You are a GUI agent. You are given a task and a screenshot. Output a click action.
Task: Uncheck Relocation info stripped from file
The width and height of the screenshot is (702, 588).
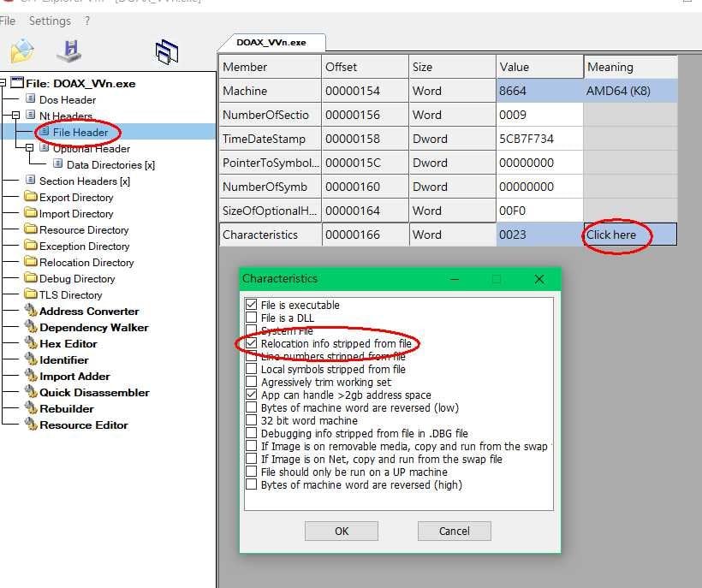(x=251, y=343)
